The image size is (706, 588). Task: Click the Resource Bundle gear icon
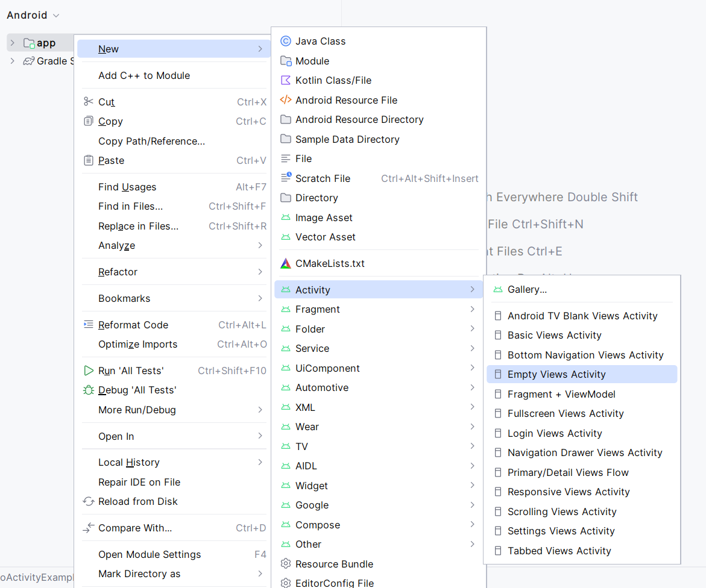click(x=285, y=564)
